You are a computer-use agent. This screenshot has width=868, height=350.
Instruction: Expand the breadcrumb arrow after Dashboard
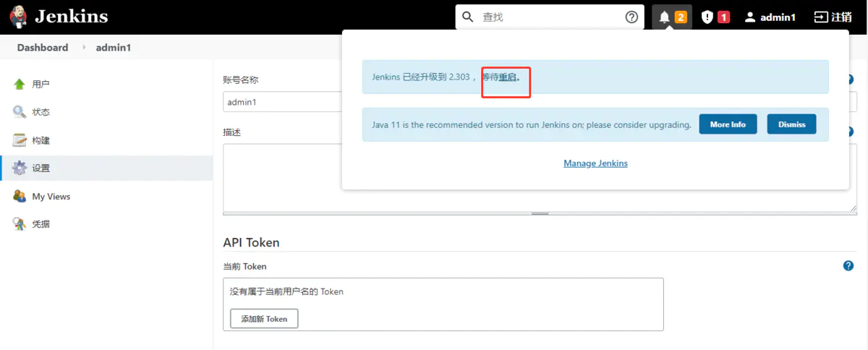84,48
